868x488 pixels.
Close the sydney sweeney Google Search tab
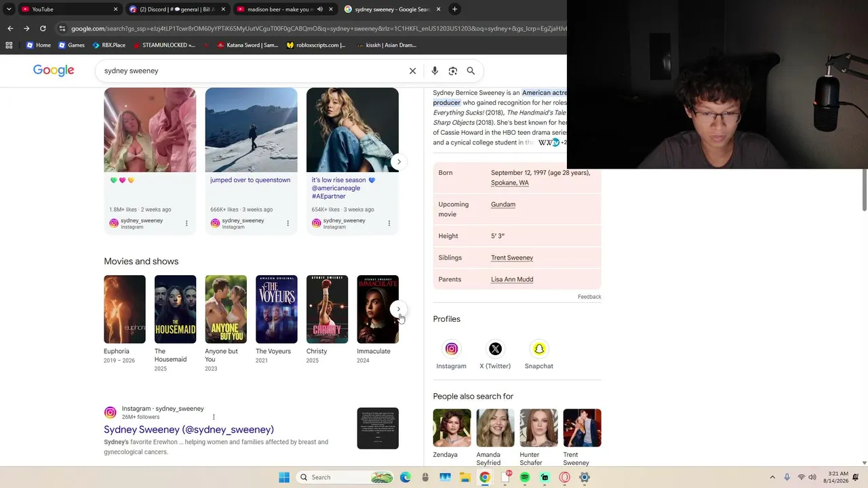[x=438, y=9]
